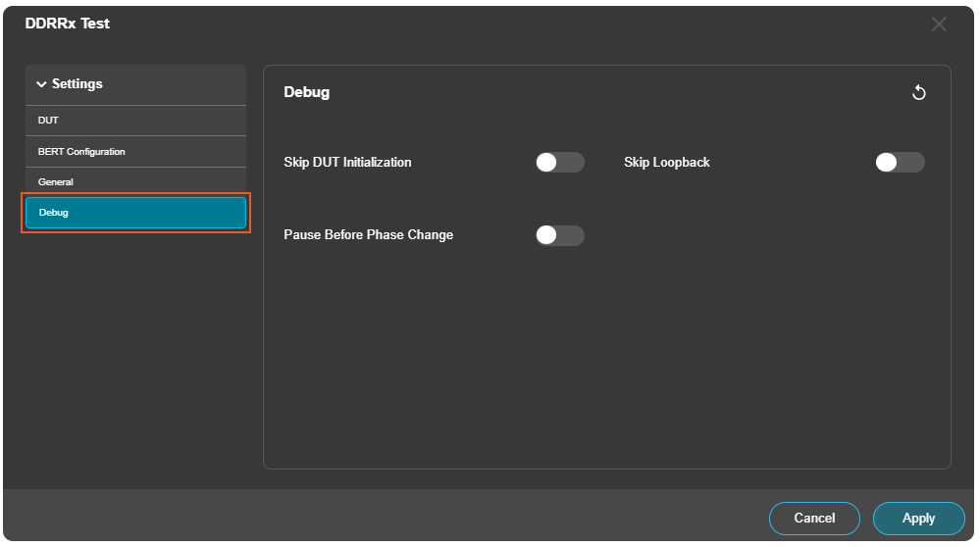980x547 pixels.
Task: Click the Debug panel heading
Action: coord(306,93)
